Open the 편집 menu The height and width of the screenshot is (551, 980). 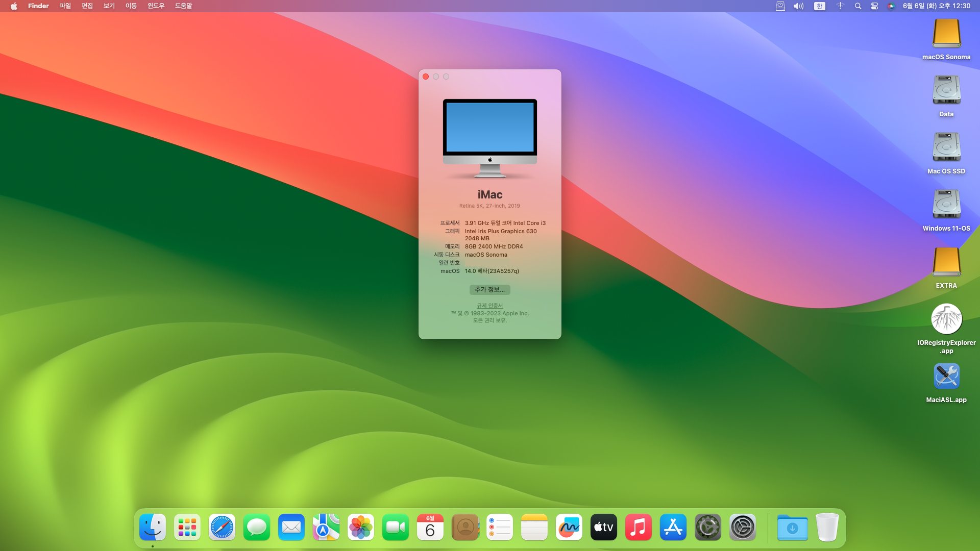point(87,6)
